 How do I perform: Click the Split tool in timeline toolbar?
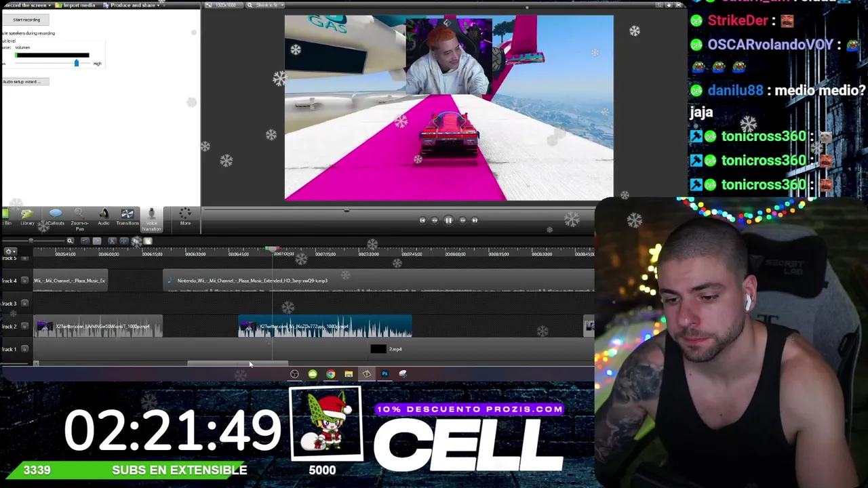(124, 241)
